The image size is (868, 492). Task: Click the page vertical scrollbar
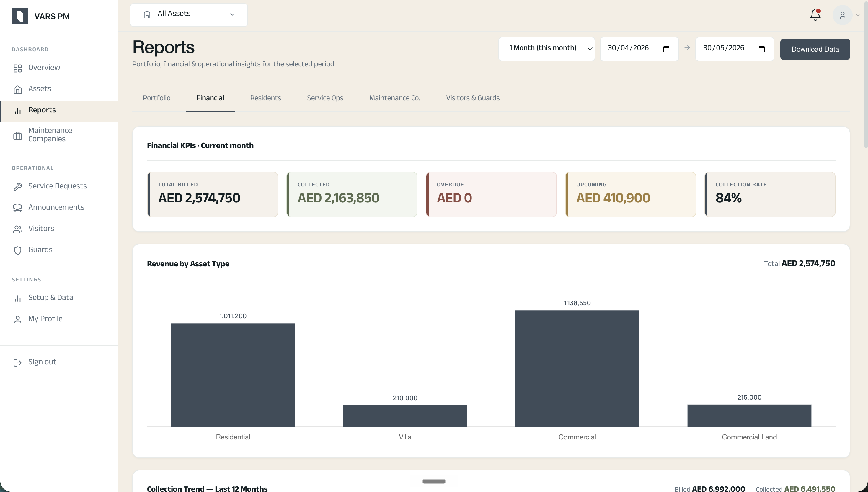[866, 74]
